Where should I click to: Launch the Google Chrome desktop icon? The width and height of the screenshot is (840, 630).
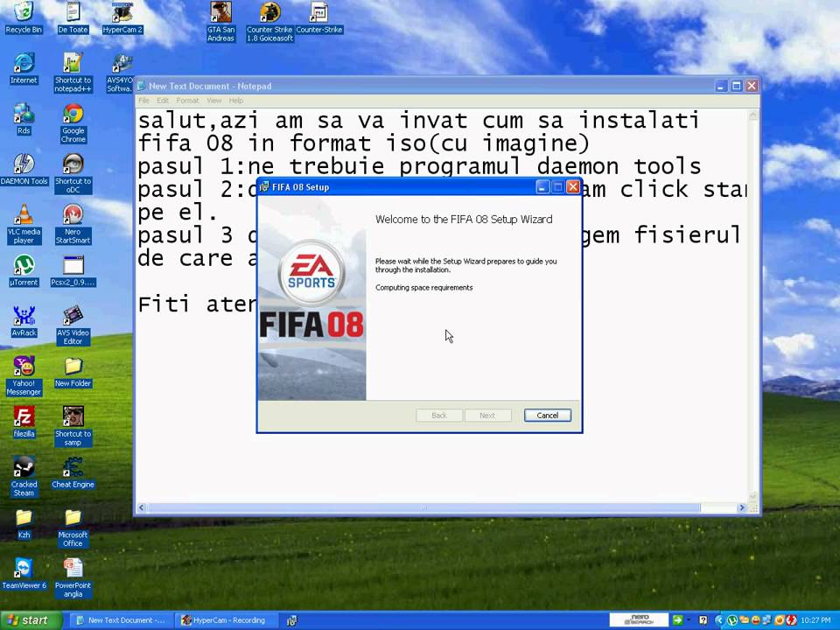click(73, 123)
